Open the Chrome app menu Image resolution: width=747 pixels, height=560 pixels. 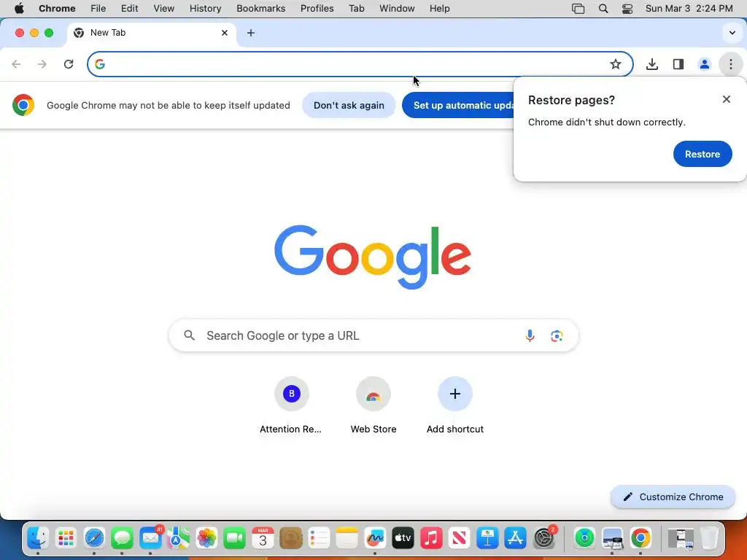(x=57, y=9)
